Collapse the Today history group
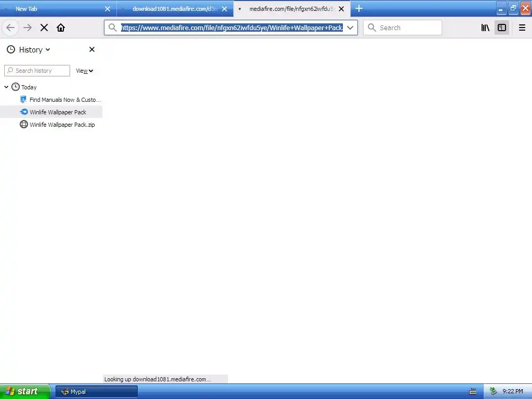Viewport: 532px width, 399px height. tap(6, 87)
